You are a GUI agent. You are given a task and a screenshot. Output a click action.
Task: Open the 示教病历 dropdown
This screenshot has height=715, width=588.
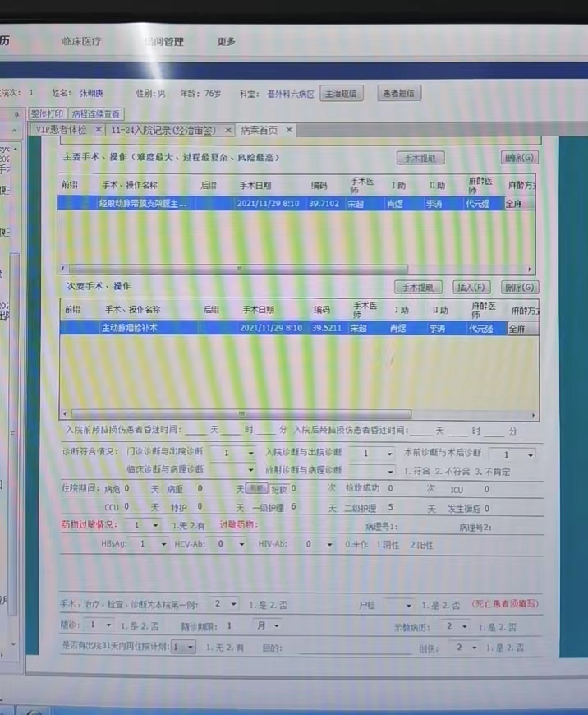tap(465, 627)
